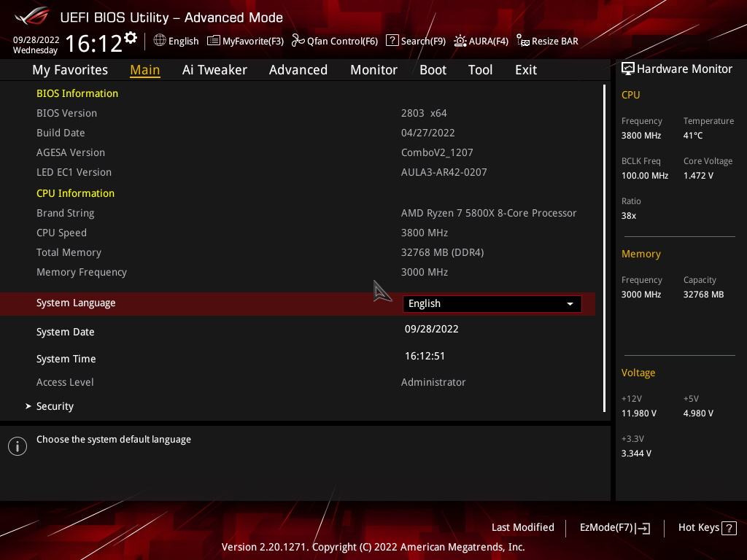Click the Resize BAR label

click(555, 41)
